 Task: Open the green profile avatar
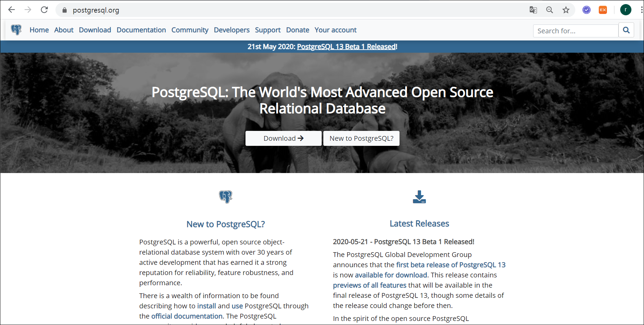pos(626,10)
